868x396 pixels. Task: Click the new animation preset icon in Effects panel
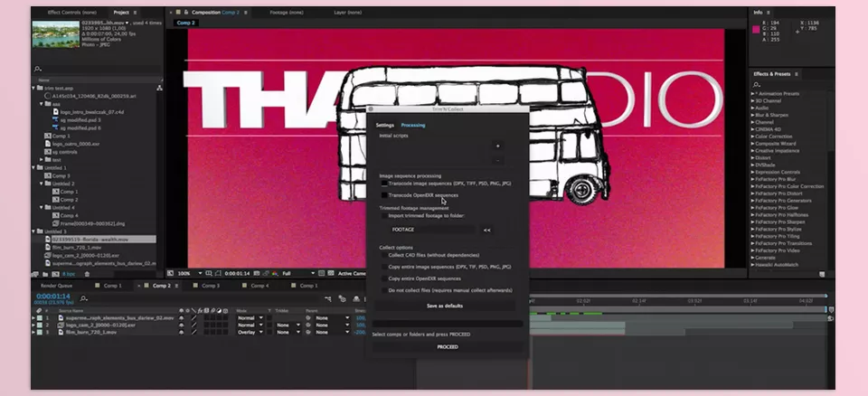822,274
